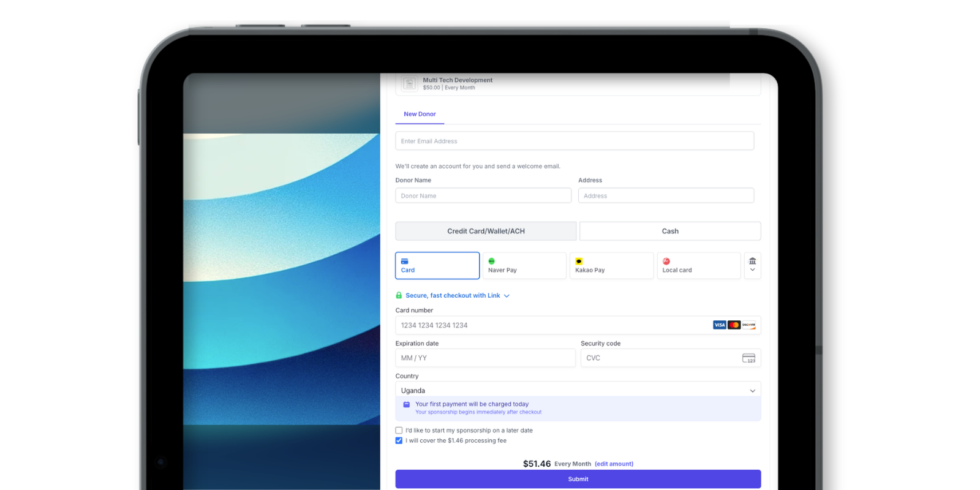This screenshot has width=980, height=490.
Task: Expand the Secure, fast checkout with Link chevron
Action: 507,296
